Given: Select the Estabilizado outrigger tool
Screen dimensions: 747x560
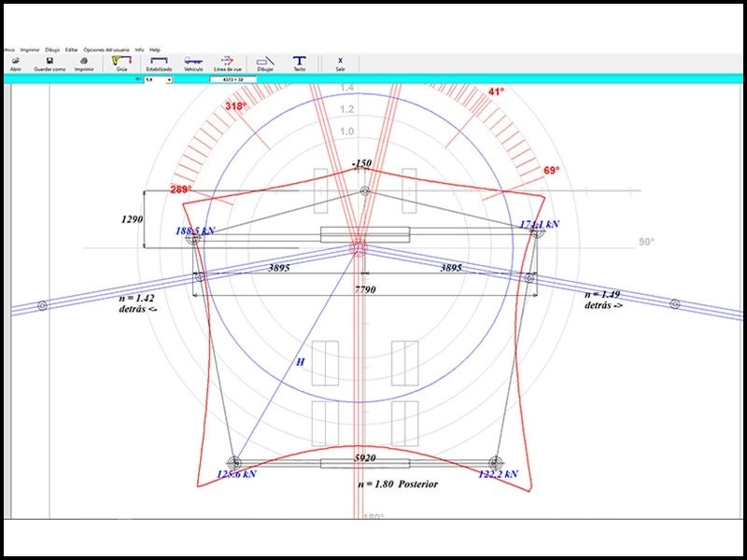Looking at the screenshot, I should coord(159,63).
